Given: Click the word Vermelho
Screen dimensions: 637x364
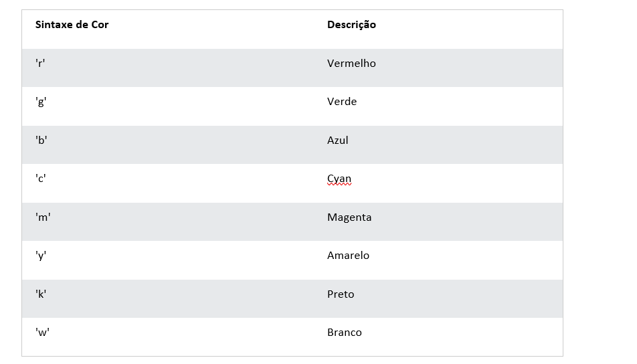Looking at the screenshot, I should pyautogui.click(x=351, y=64).
